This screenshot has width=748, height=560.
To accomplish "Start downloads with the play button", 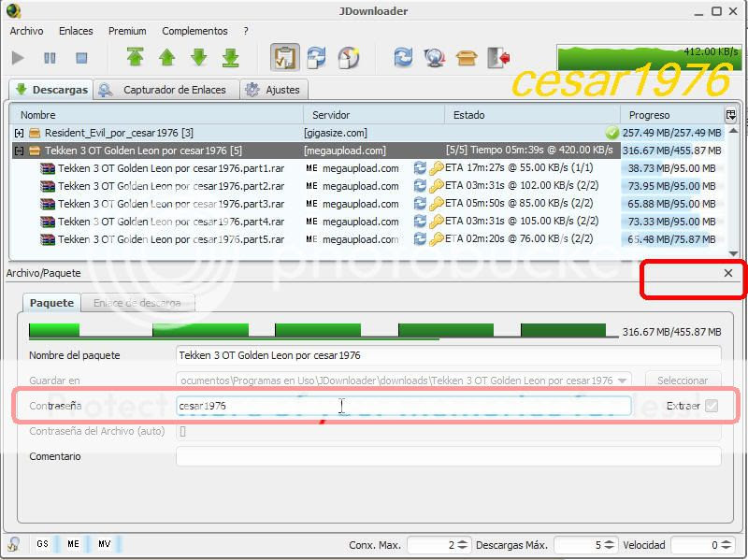I will pos(18,58).
